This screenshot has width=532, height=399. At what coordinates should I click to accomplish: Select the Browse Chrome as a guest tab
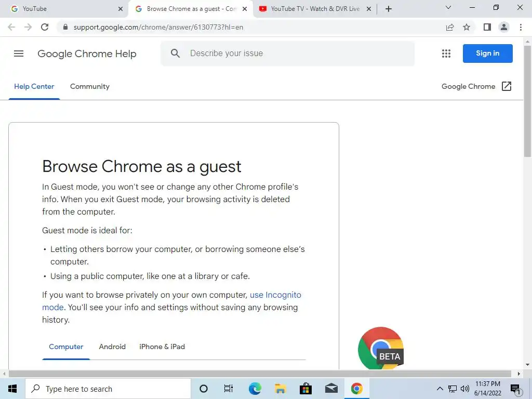tap(191, 9)
